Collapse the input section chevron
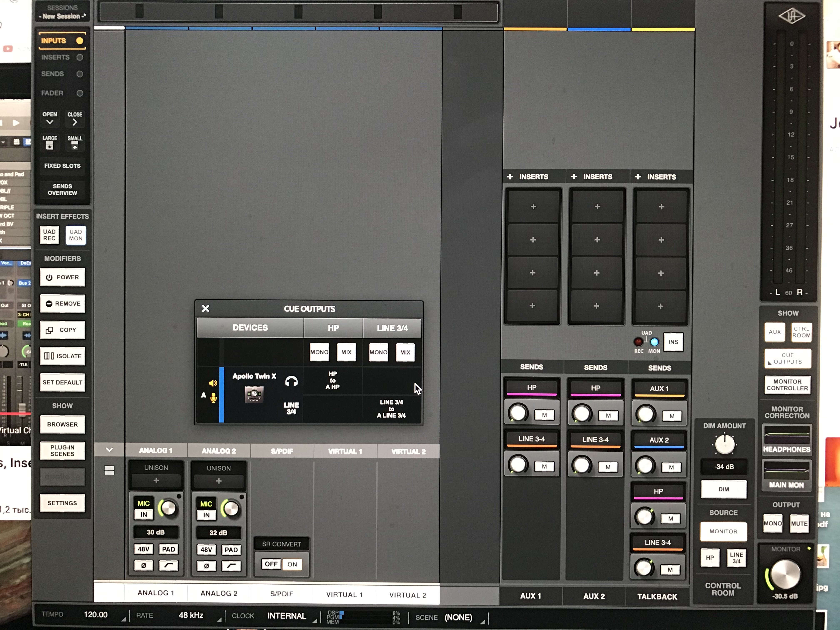Screen dimensions: 840x630 click(109, 450)
